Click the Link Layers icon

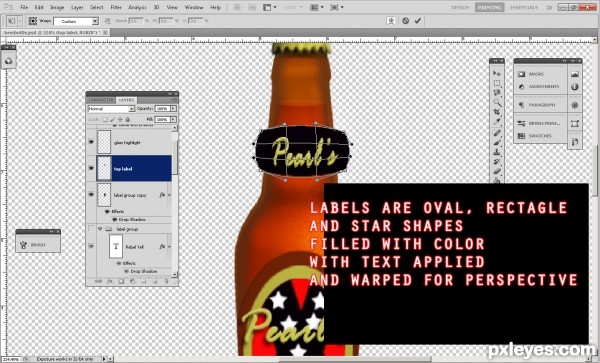pyautogui.click(x=98, y=281)
